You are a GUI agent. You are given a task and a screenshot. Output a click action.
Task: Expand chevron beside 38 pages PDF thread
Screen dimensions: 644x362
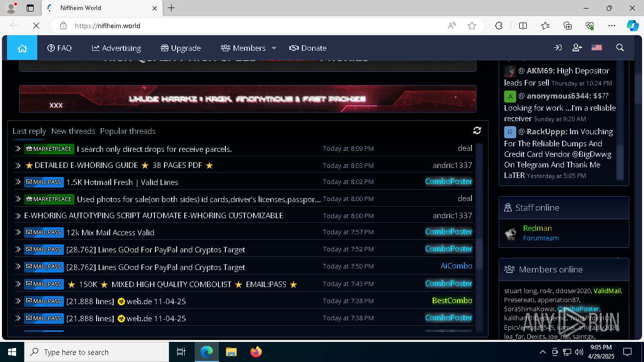pyautogui.click(x=18, y=165)
